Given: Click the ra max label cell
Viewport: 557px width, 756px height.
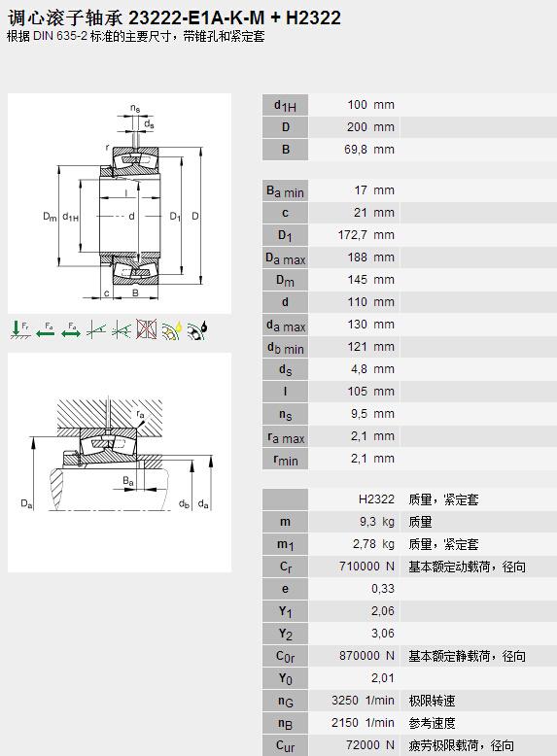Looking at the screenshot, I should click(x=285, y=436).
